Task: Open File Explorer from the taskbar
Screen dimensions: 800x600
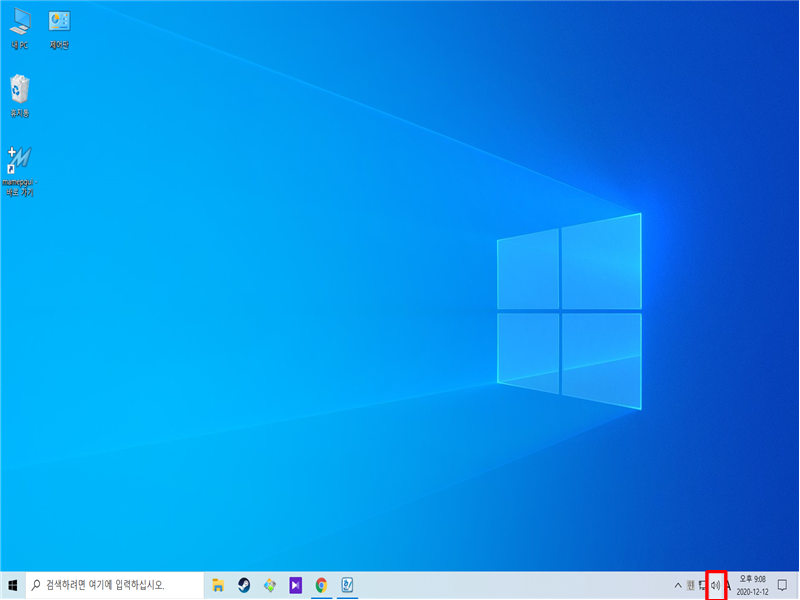Action: pos(218,585)
